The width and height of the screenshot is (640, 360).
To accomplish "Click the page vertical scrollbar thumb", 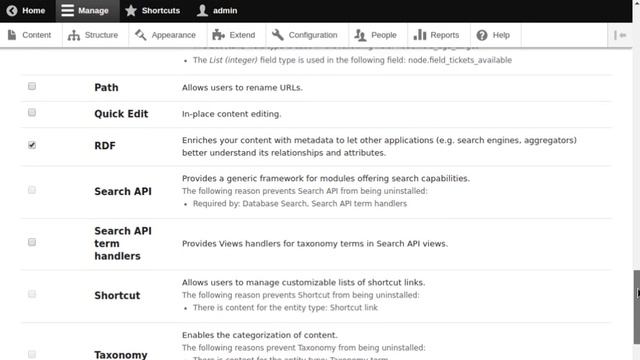I will tap(636, 307).
